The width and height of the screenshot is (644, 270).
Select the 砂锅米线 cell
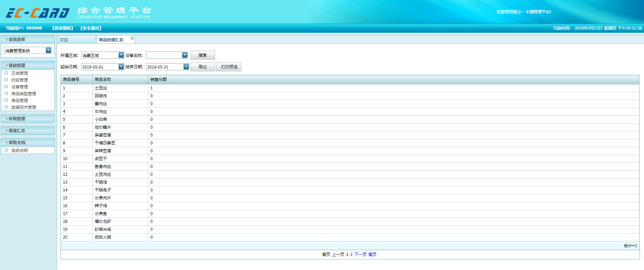click(x=120, y=229)
